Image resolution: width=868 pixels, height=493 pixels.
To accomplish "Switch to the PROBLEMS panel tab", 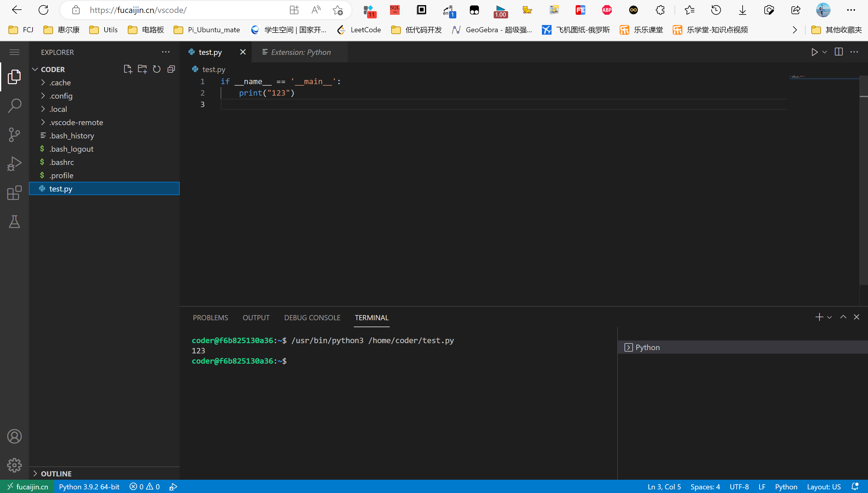I will (210, 318).
